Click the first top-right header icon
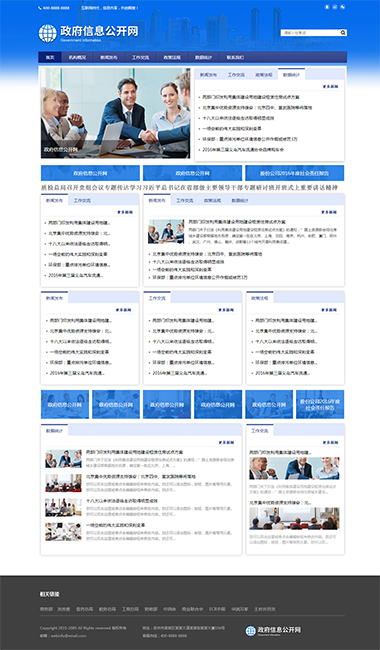The height and width of the screenshot is (650, 380). 327,7
